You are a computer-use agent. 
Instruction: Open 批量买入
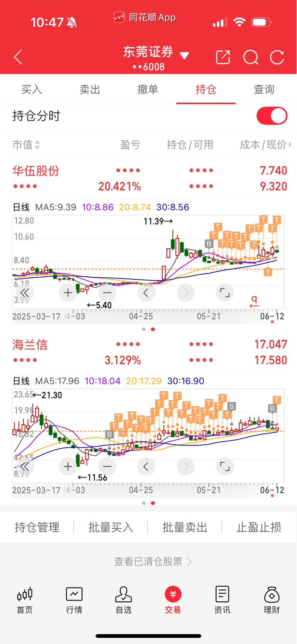[111, 527]
